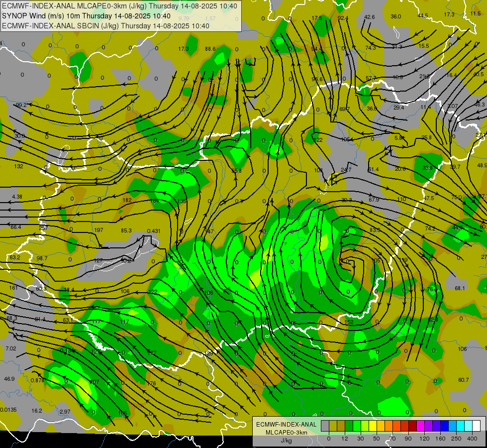Click the legend tick value '120'
The height and width of the screenshot is (448, 487).
point(424,439)
